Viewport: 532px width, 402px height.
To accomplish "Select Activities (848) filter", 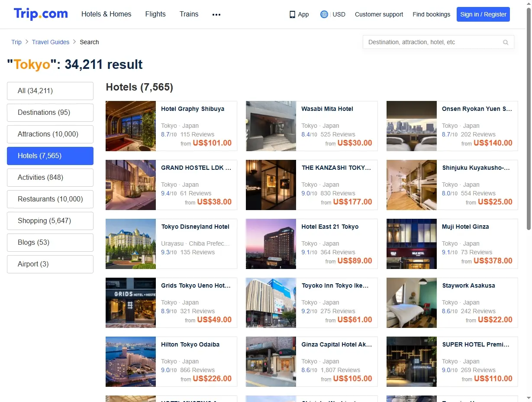I will [x=50, y=178].
